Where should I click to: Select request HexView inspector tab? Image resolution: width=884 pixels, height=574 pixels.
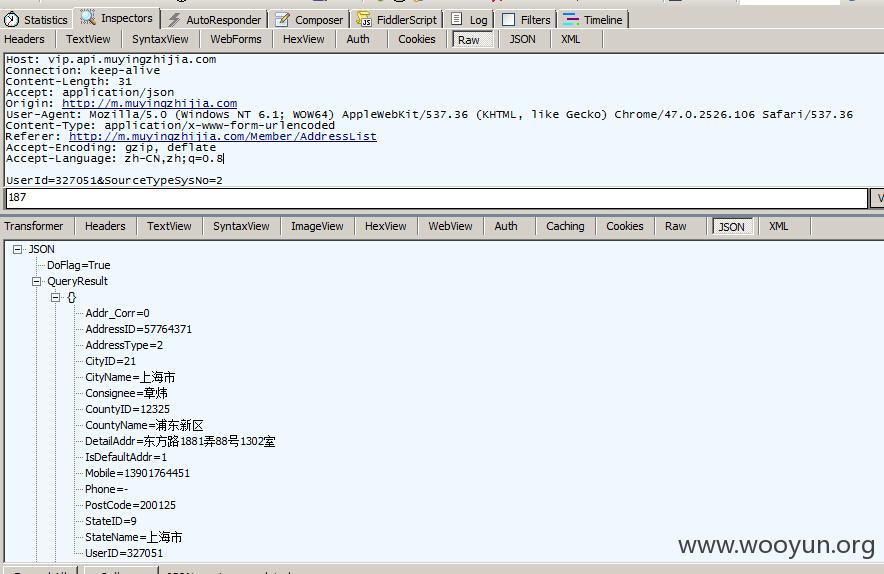coord(303,39)
